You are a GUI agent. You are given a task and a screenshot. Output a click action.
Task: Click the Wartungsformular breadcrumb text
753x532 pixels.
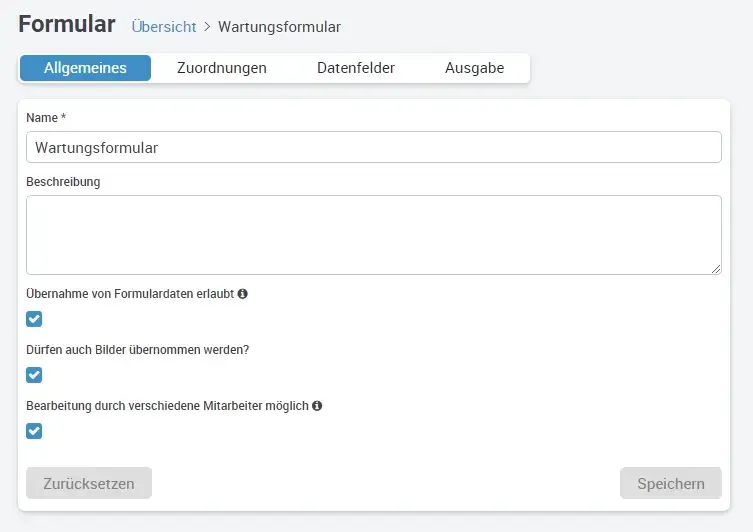point(279,27)
